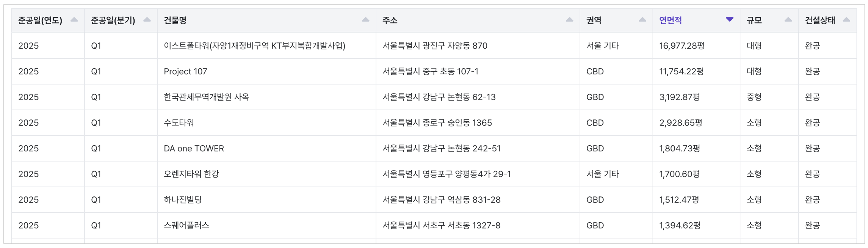
Task: Click the 주소 column sort arrow
Action: point(569,20)
